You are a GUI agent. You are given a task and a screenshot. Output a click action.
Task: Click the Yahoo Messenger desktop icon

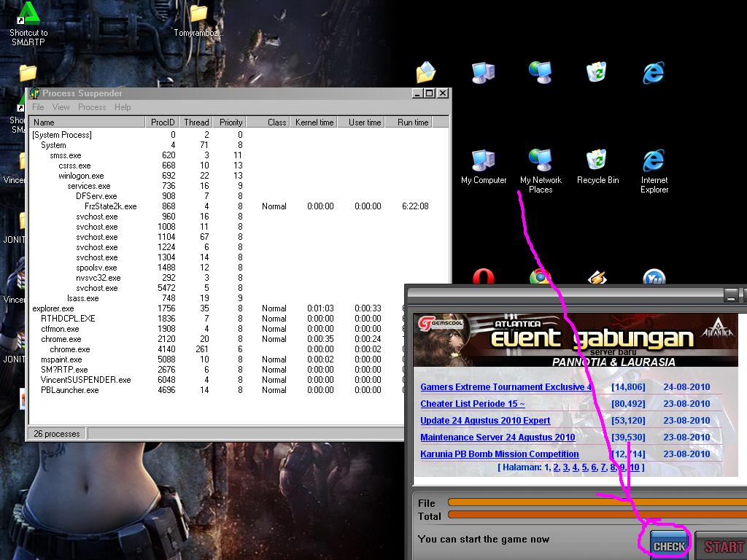654,276
